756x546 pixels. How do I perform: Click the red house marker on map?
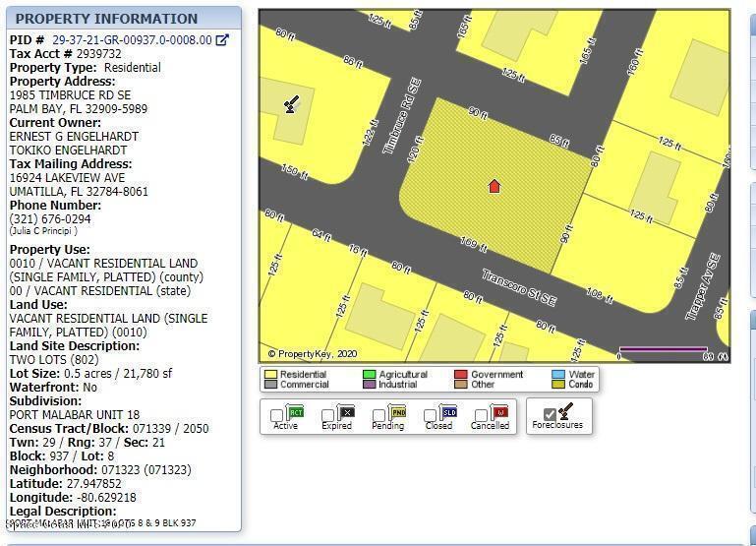tap(494, 186)
